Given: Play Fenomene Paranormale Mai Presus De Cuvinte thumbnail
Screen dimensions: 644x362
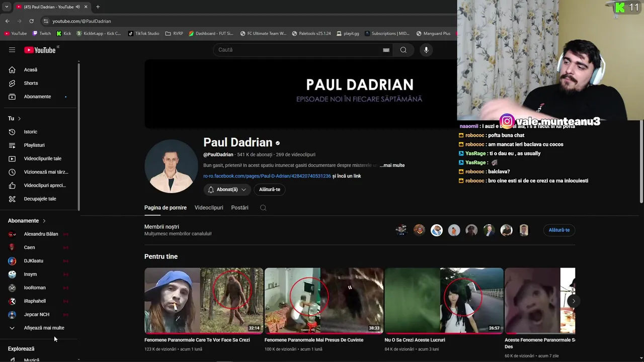Looking at the screenshot, I should (324, 301).
